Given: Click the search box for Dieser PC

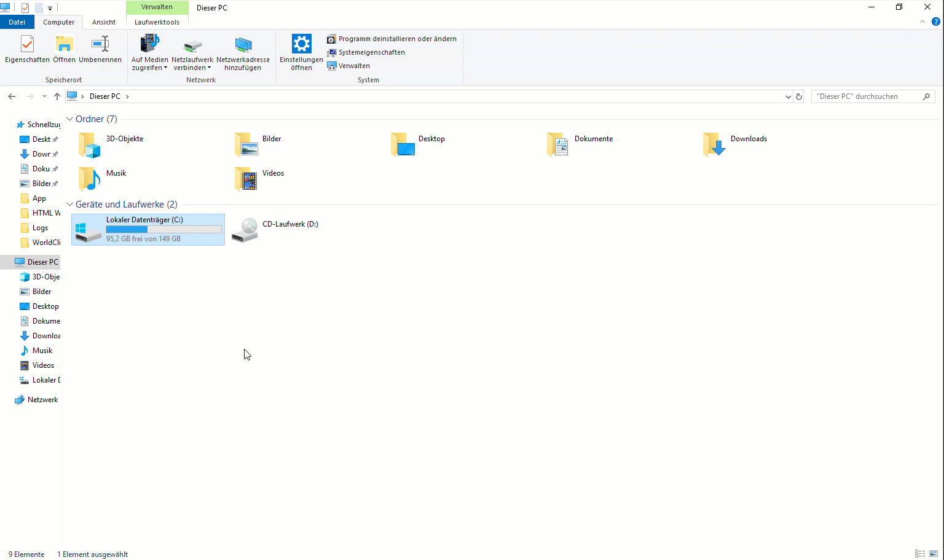Looking at the screenshot, I should 867,96.
